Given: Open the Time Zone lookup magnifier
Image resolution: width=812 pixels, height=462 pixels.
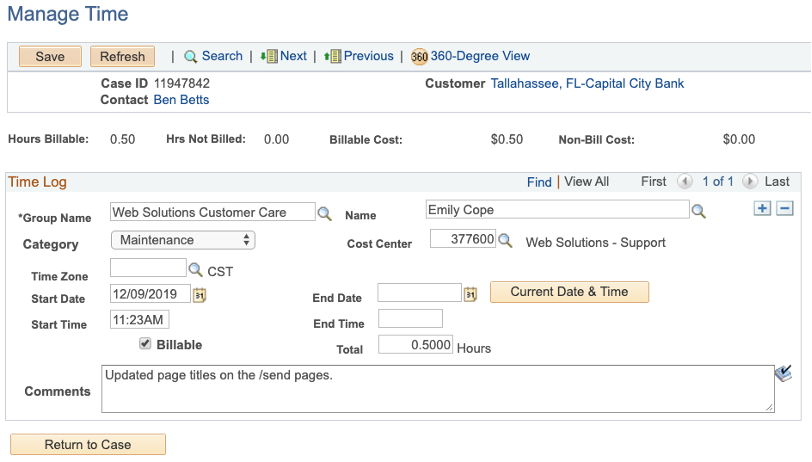Looking at the screenshot, I should 196,270.
